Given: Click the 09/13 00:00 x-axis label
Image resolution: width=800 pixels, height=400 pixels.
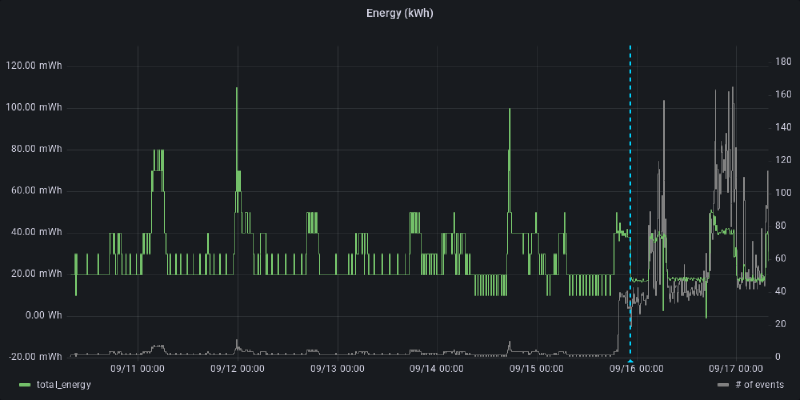Looking at the screenshot, I should pyautogui.click(x=337, y=368).
